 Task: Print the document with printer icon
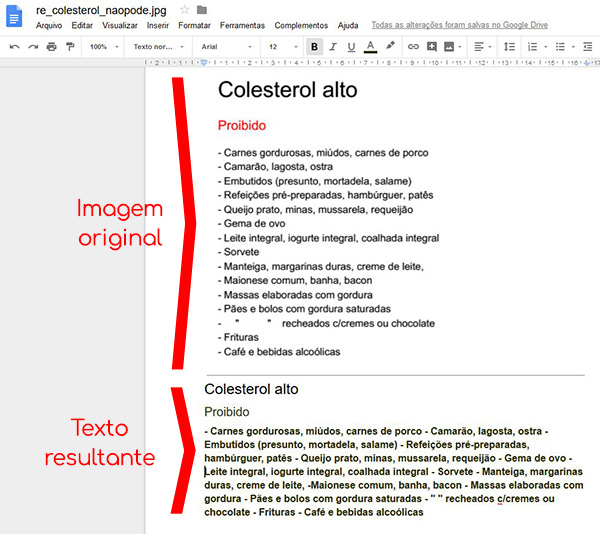[x=51, y=47]
